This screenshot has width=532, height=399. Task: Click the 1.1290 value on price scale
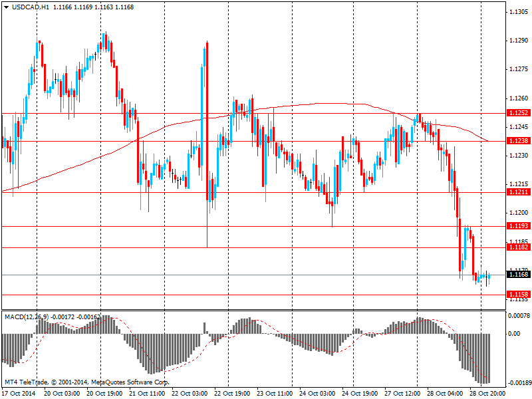click(x=519, y=41)
